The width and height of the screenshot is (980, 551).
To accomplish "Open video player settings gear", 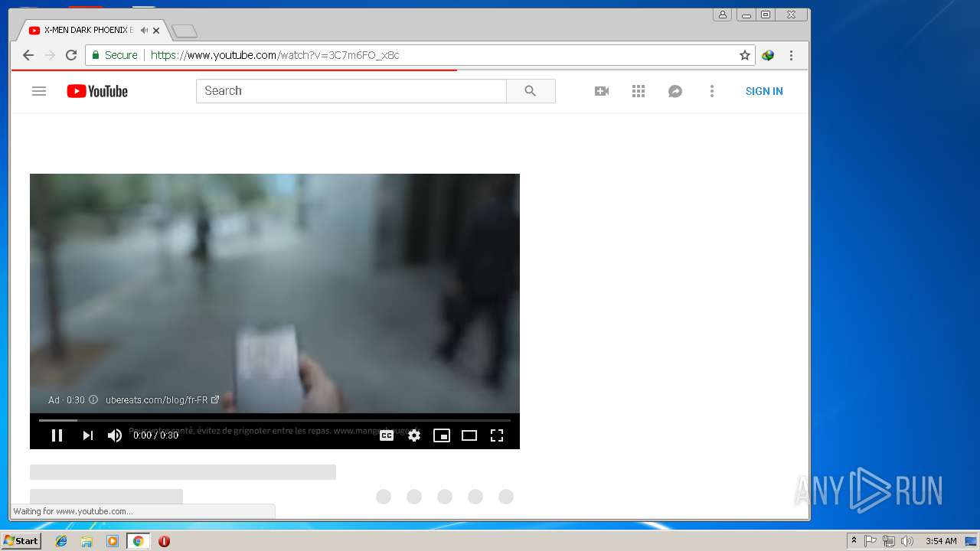I will (414, 435).
